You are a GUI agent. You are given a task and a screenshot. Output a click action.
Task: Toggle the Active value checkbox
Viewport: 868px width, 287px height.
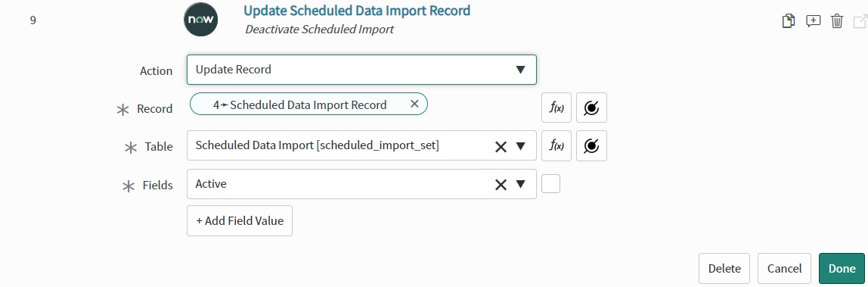(x=550, y=184)
